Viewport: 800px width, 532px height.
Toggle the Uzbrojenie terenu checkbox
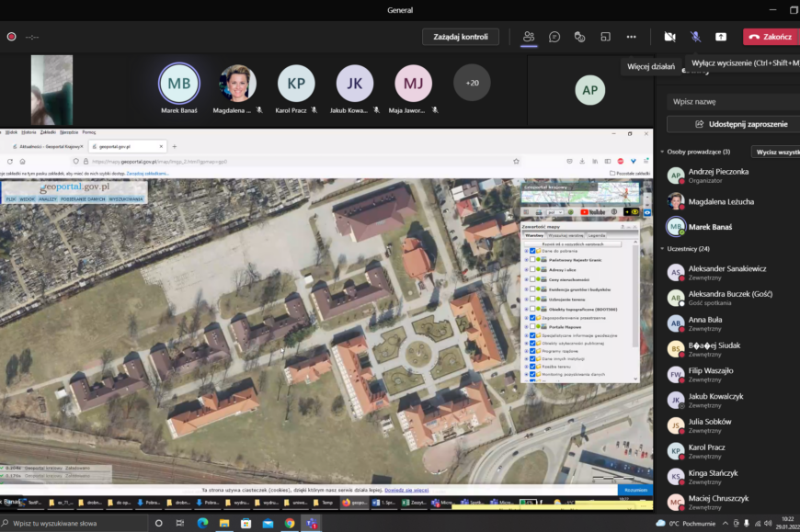[532, 300]
